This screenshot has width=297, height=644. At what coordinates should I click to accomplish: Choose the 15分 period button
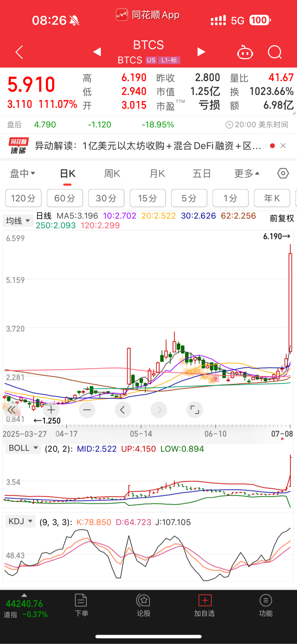click(x=147, y=198)
